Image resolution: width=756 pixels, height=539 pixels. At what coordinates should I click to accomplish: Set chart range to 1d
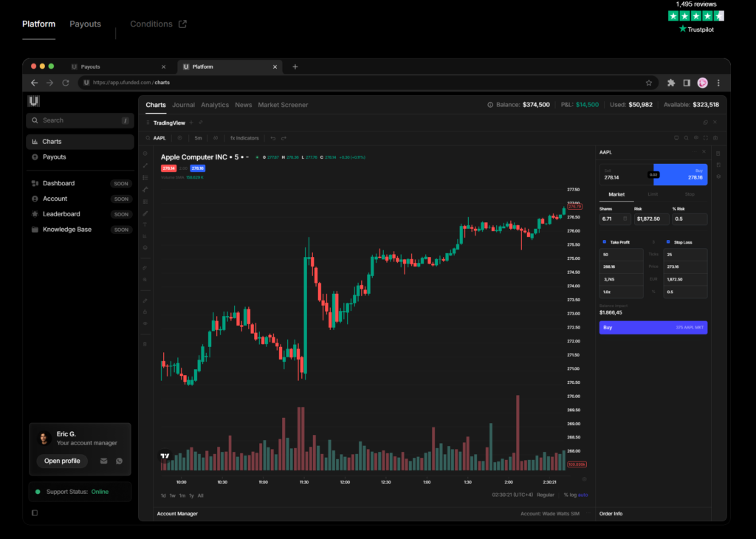point(163,495)
